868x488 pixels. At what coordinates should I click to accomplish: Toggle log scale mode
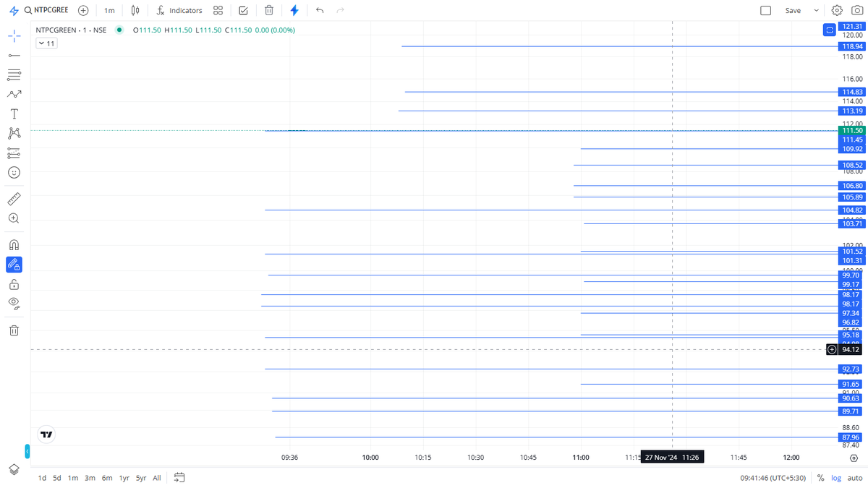click(x=836, y=478)
